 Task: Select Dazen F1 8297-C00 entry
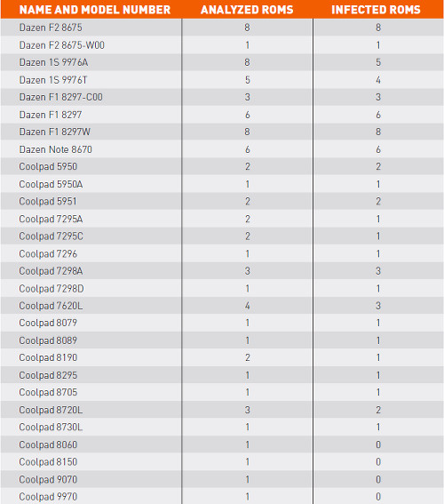click(60, 97)
